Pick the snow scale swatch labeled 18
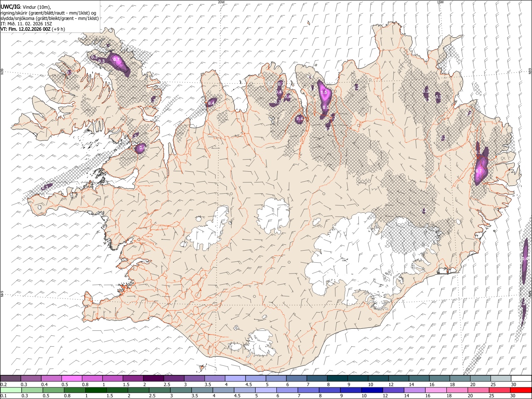 pyautogui.click(x=460, y=379)
